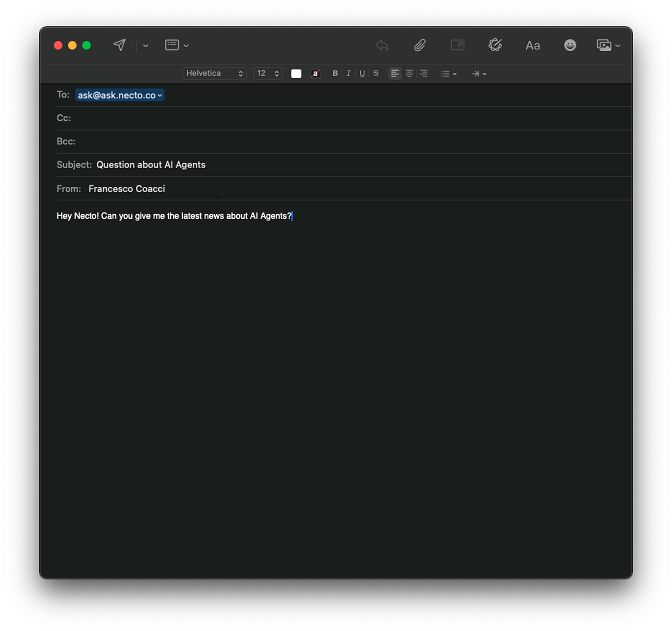672x631 pixels.
Task: Open the Photo Browser icon
Action: tap(604, 45)
